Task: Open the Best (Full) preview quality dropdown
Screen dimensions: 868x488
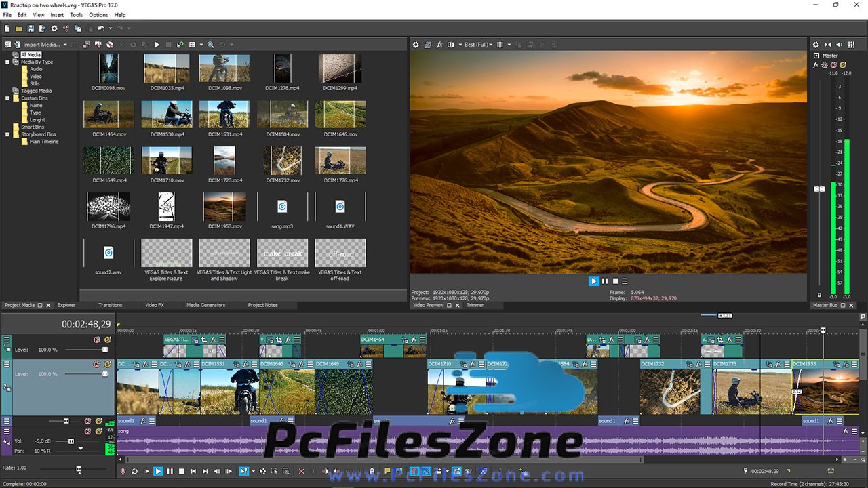Action: [478, 45]
